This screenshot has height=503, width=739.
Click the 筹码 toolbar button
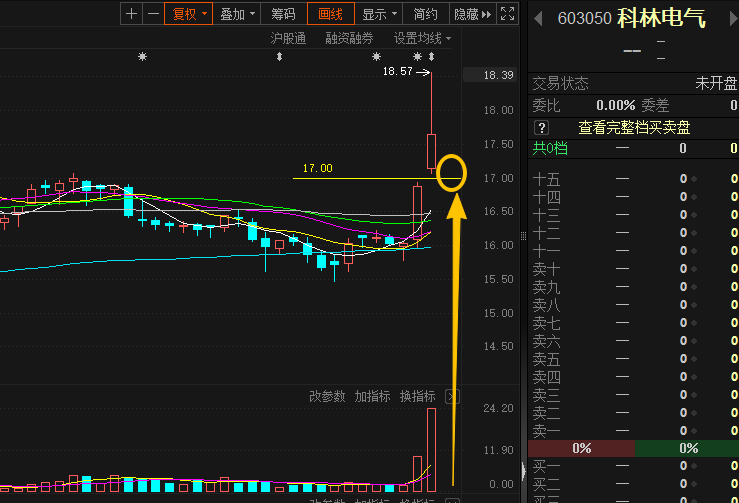[283, 14]
